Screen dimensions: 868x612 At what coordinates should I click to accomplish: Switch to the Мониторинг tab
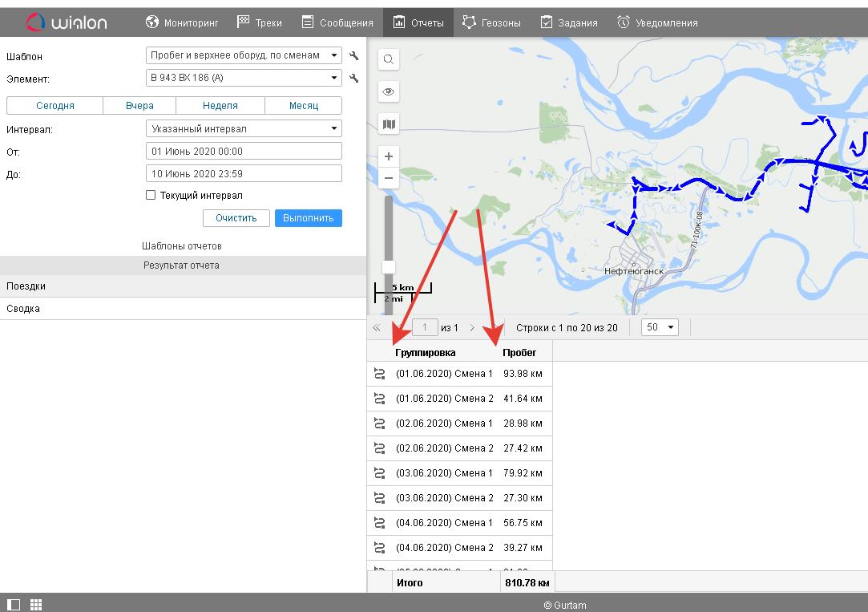pos(181,22)
